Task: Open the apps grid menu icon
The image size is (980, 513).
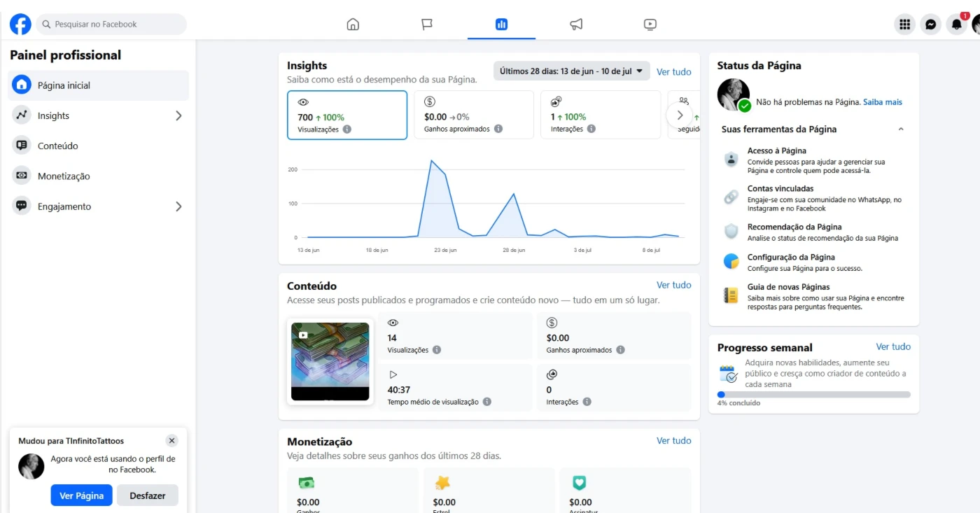Action: (x=905, y=24)
